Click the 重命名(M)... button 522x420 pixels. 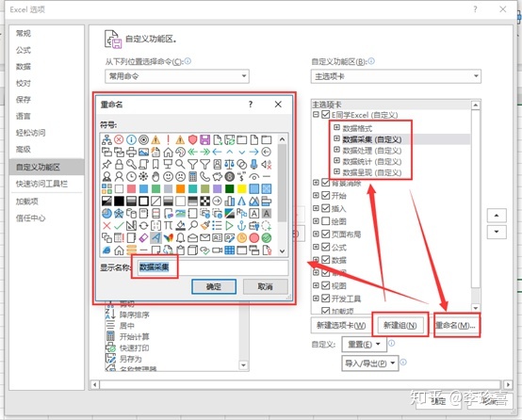coord(457,325)
